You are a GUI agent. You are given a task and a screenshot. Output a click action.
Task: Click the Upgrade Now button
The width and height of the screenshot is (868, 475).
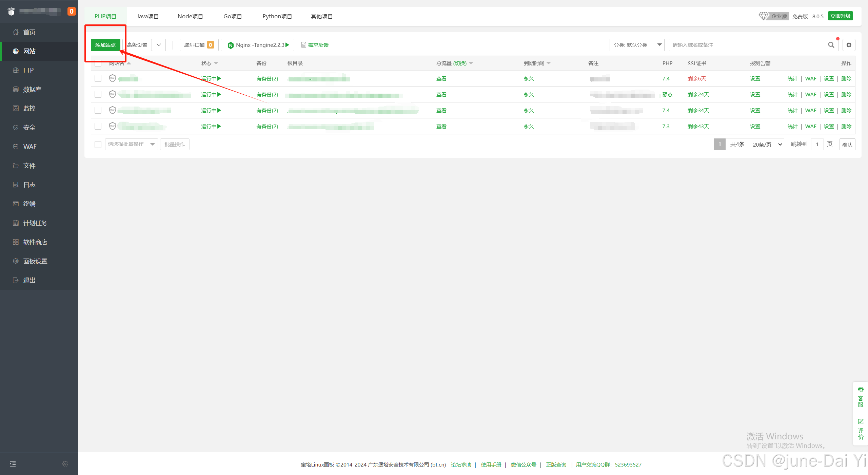pos(840,16)
